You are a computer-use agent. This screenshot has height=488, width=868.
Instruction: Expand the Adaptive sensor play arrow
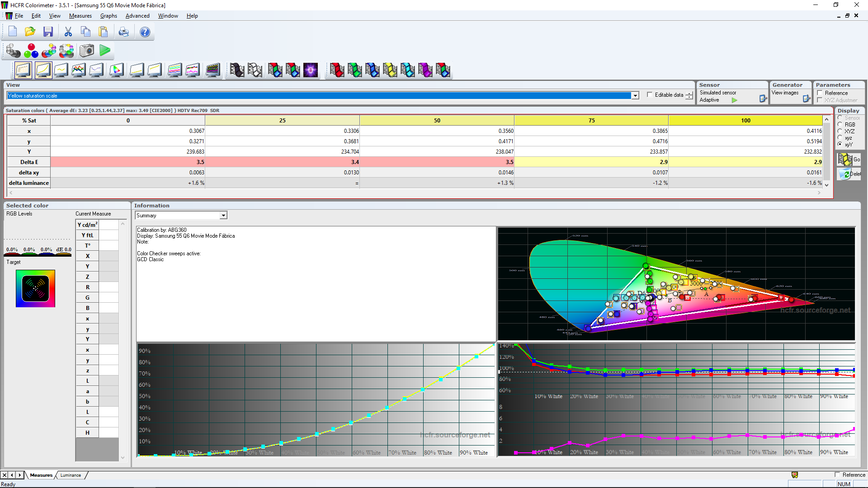coord(734,100)
